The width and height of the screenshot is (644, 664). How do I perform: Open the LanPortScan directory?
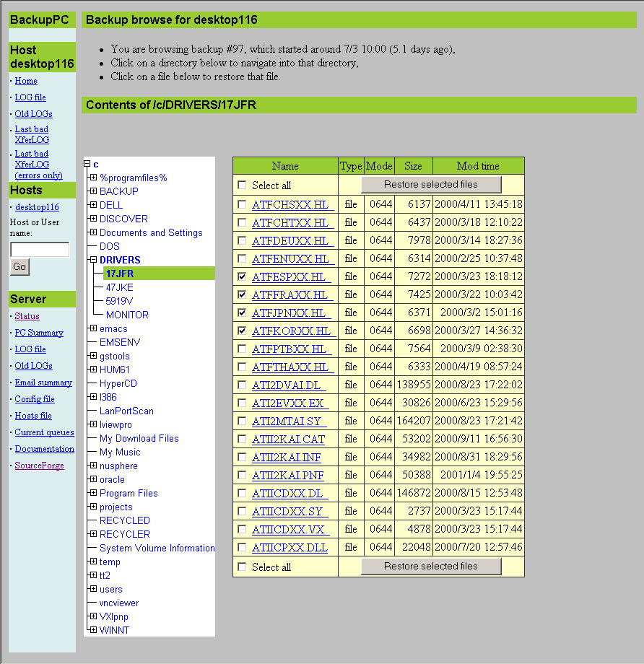pos(126,411)
